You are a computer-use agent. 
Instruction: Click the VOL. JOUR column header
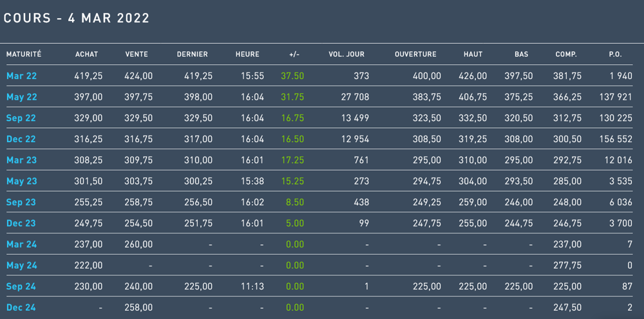[x=346, y=54]
